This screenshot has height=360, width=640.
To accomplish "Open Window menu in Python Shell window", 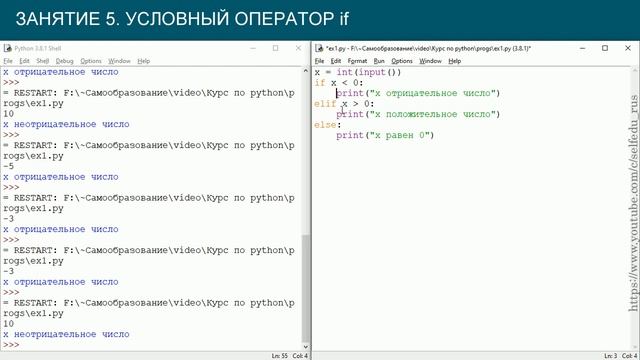I will (x=119, y=61).
